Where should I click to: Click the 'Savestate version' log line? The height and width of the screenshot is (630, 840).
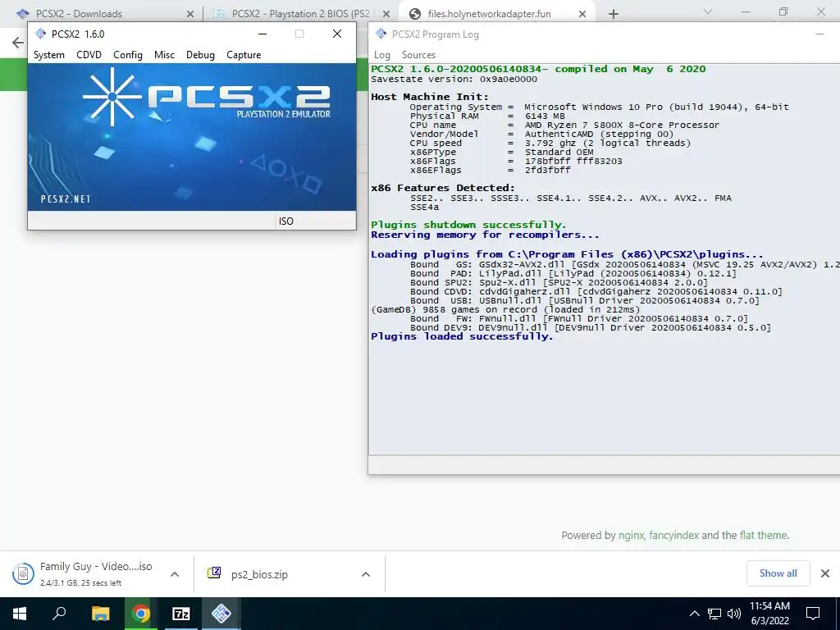(454, 80)
